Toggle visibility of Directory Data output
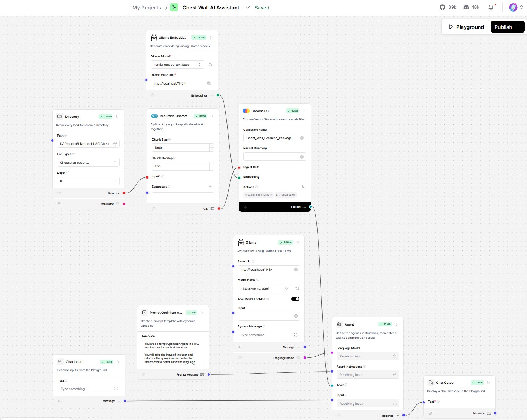Viewport: 527px width, 420px height. coord(59,193)
